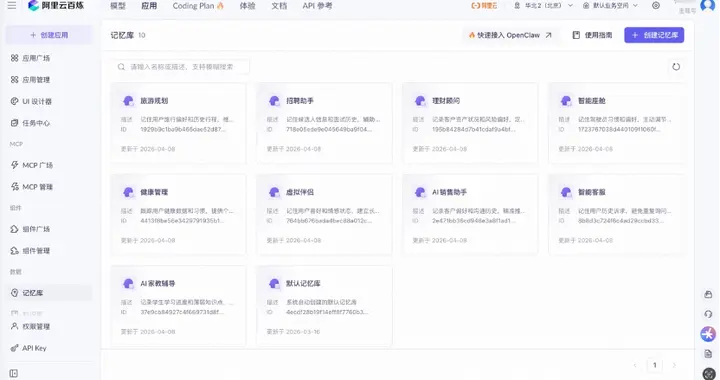Click the 旅游规划 card icon
Image resolution: width=720 pixels, height=380 pixels.
pos(128,101)
